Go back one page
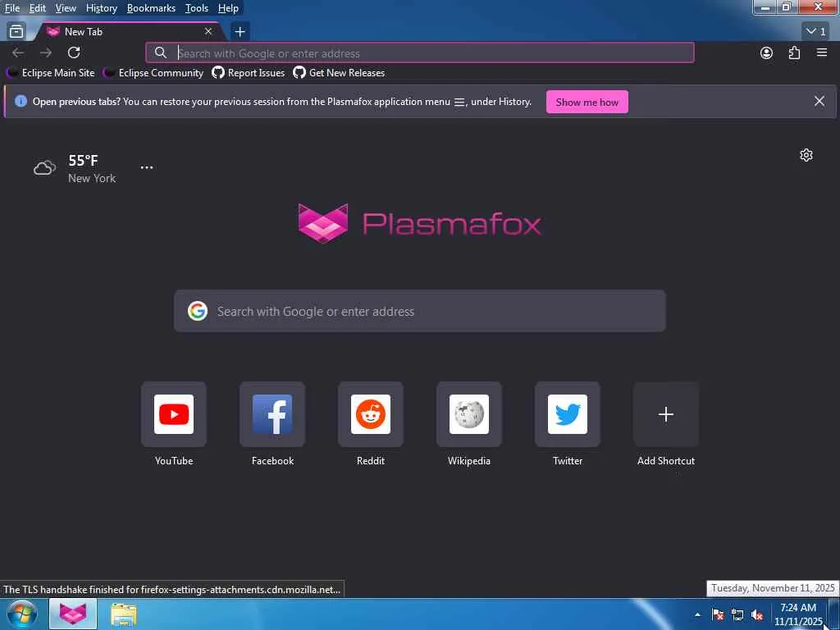This screenshot has width=840, height=630. pyautogui.click(x=18, y=52)
